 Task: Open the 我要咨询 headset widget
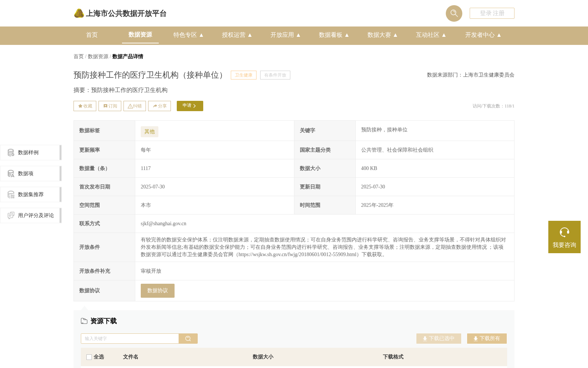tap(564, 237)
